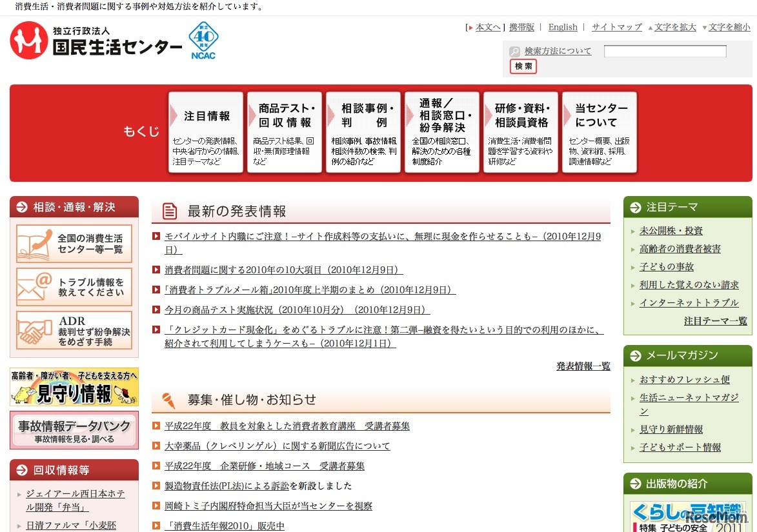The height and width of the screenshot is (532, 757).
Task: Open 教員を対象とした消費者教育講座 受講者募集 link
Action: point(287,426)
